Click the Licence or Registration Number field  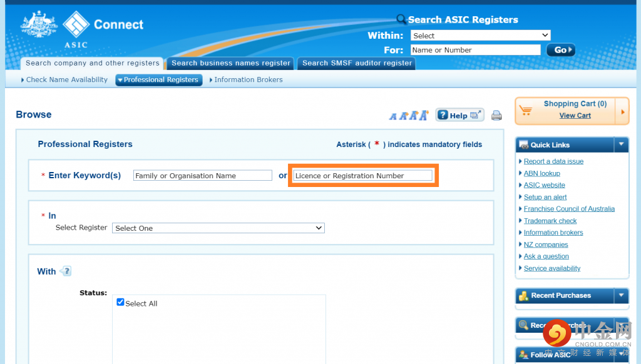click(362, 176)
